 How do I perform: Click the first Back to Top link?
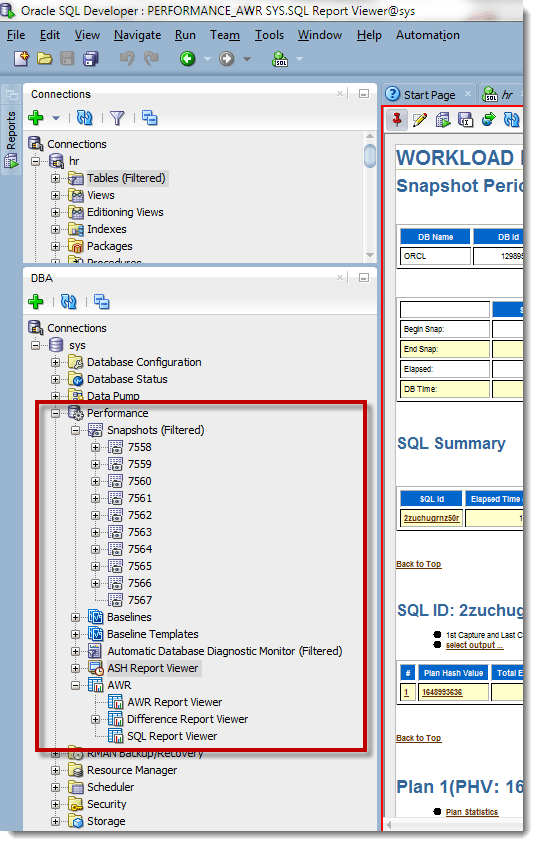point(419,564)
